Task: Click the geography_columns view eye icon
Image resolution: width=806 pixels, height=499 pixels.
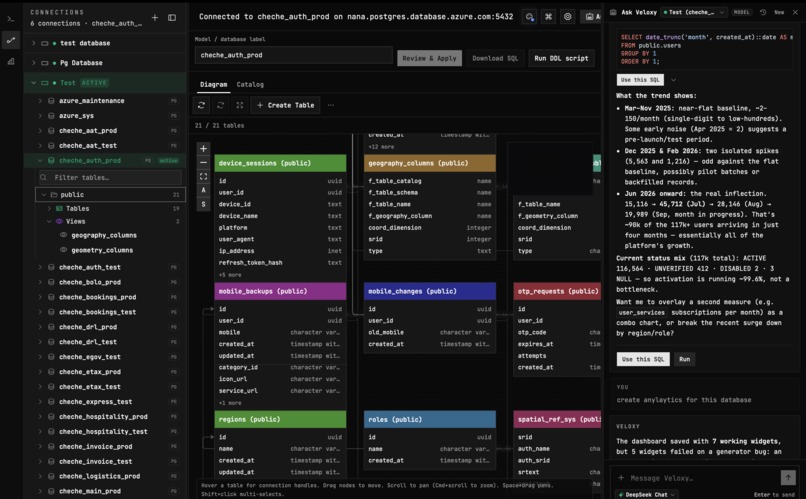Action: (x=63, y=235)
